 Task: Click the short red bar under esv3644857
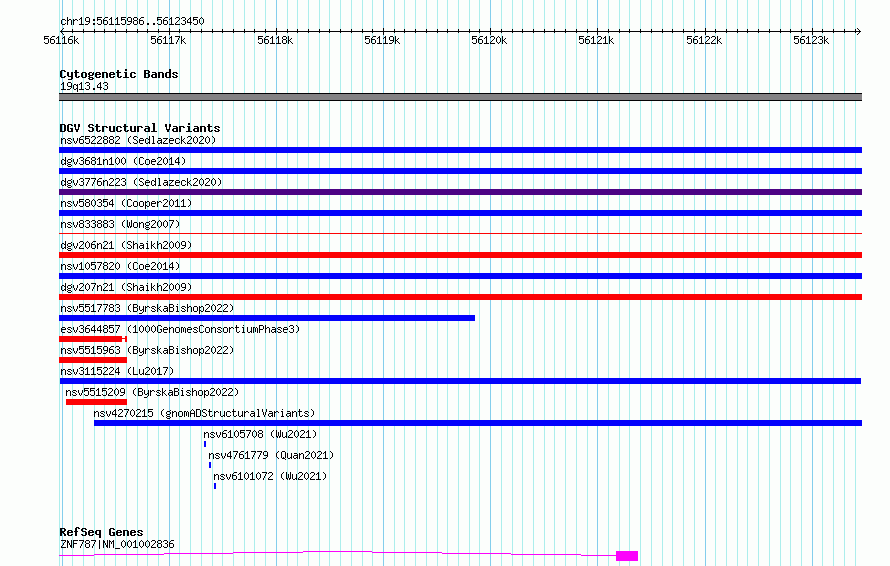[93, 339]
